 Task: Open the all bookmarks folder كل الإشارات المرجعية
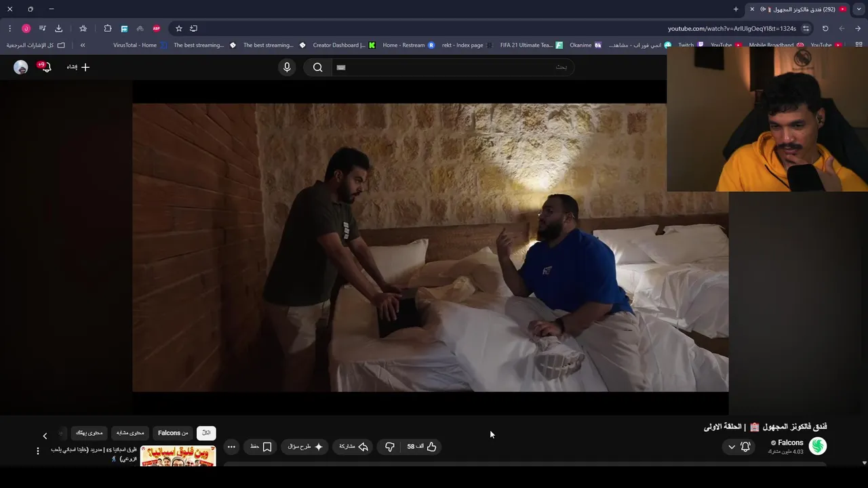click(35, 45)
